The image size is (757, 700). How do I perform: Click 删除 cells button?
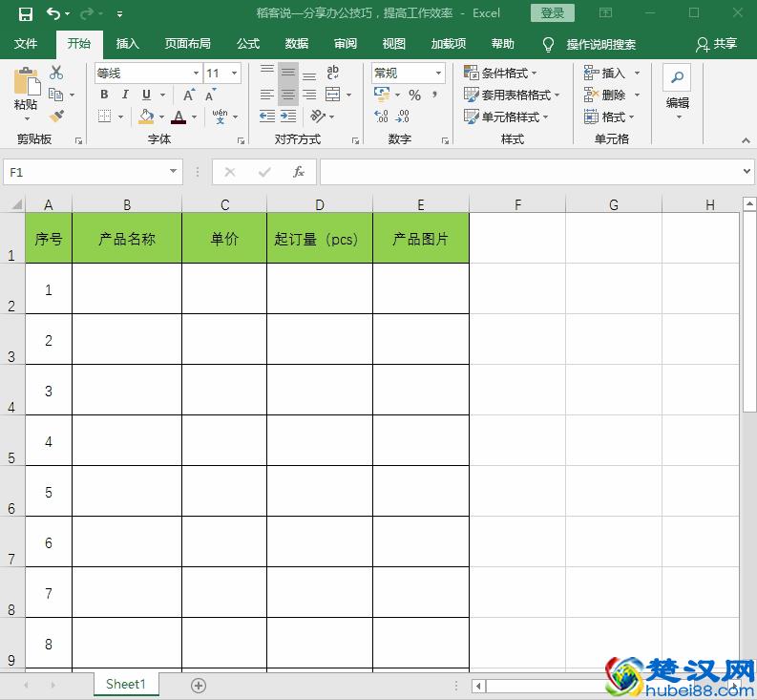click(x=605, y=95)
